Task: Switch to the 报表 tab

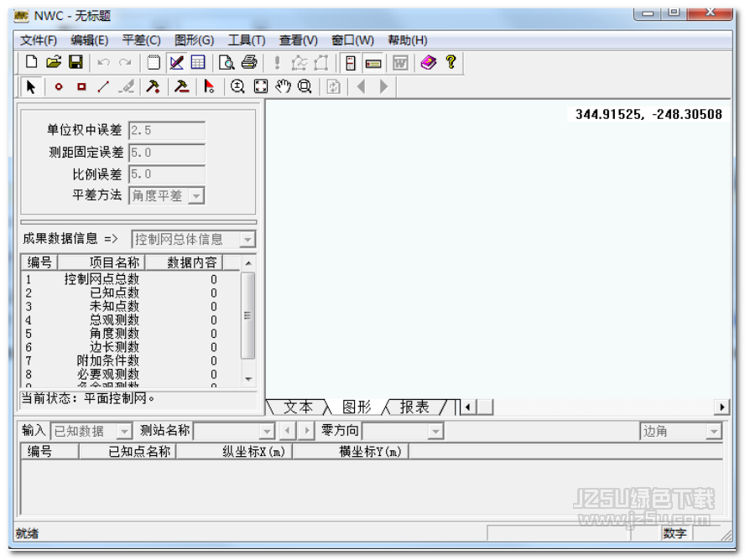Action: (x=414, y=407)
